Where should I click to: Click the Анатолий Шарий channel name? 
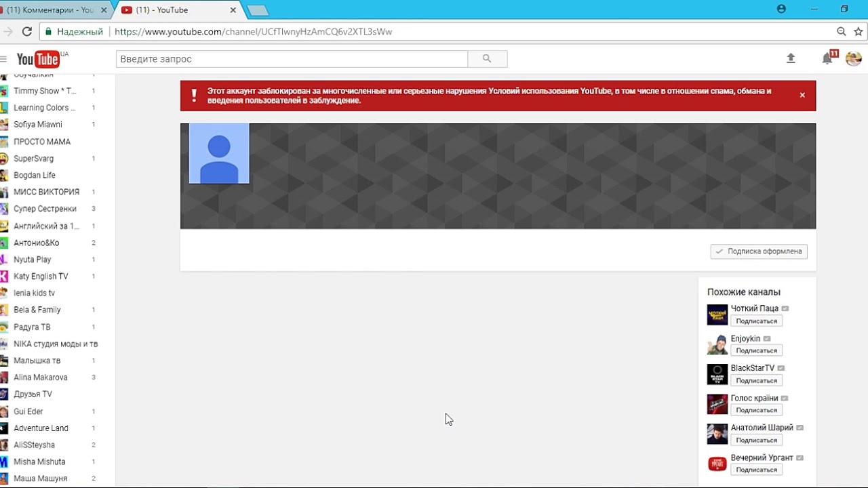coord(762,428)
